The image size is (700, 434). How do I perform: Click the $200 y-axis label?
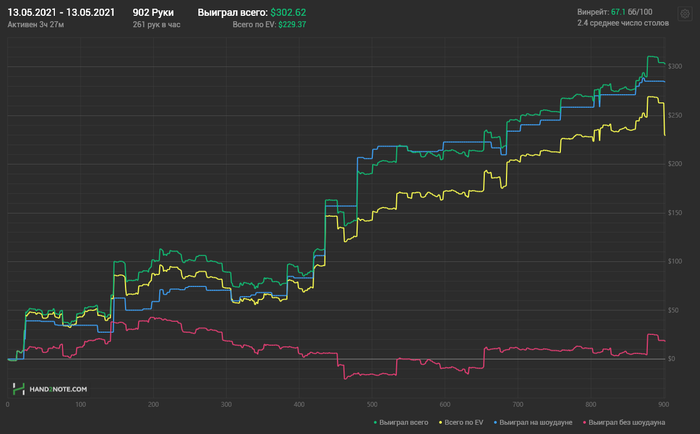coord(675,164)
